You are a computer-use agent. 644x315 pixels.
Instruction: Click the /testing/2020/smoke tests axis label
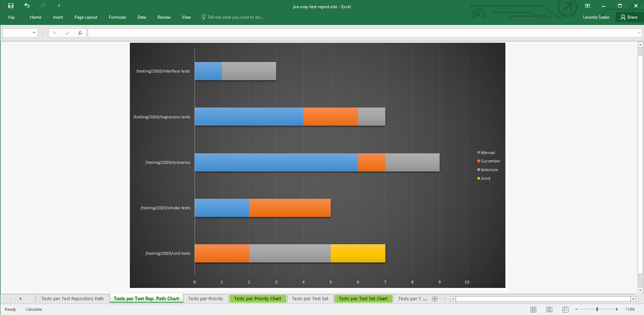point(165,208)
